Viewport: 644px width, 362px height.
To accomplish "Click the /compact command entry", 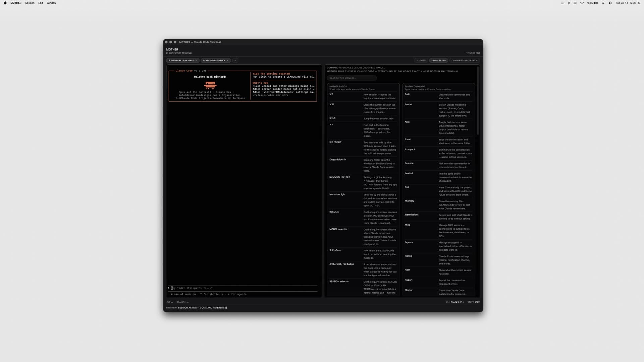I will (438, 153).
